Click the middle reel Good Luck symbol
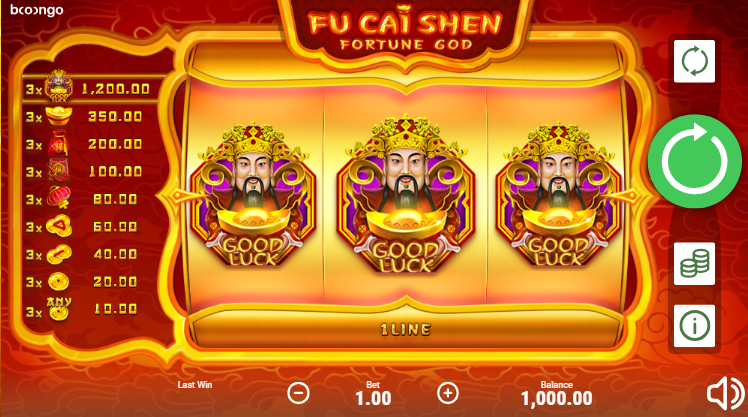The width and height of the screenshot is (748, 417). click(405, 195)
